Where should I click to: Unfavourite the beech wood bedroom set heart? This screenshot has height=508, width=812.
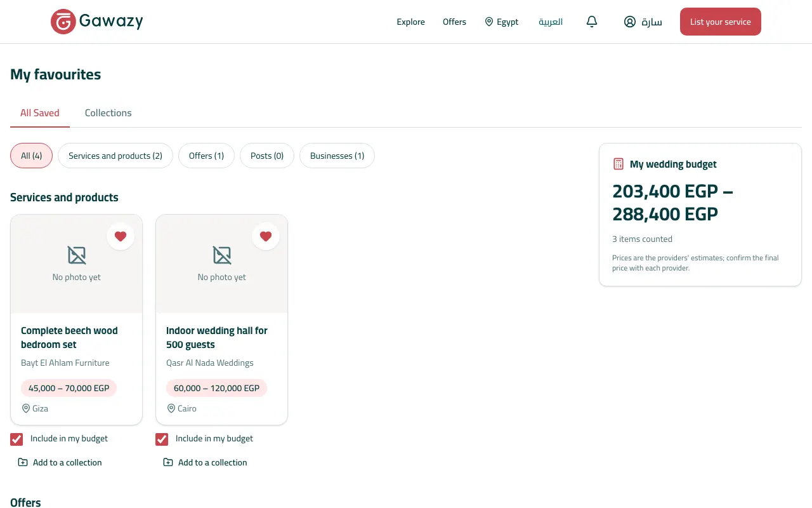pos(121,236)
